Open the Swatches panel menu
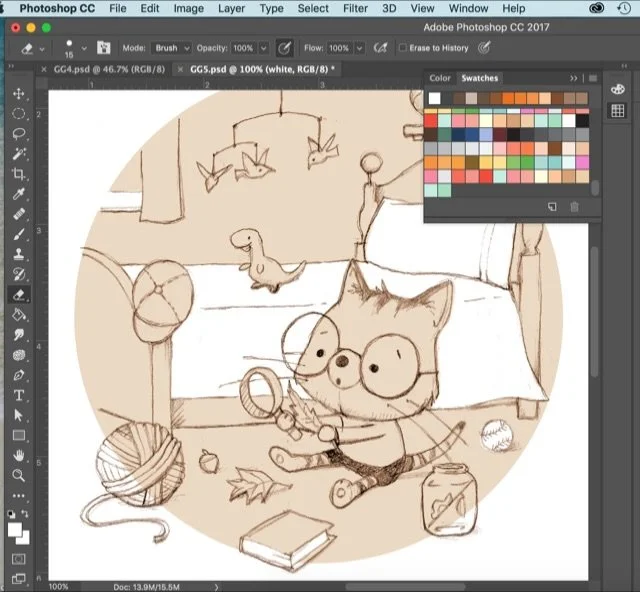Image resolution: width=640 pixels, height=592 pixels. 593,78
